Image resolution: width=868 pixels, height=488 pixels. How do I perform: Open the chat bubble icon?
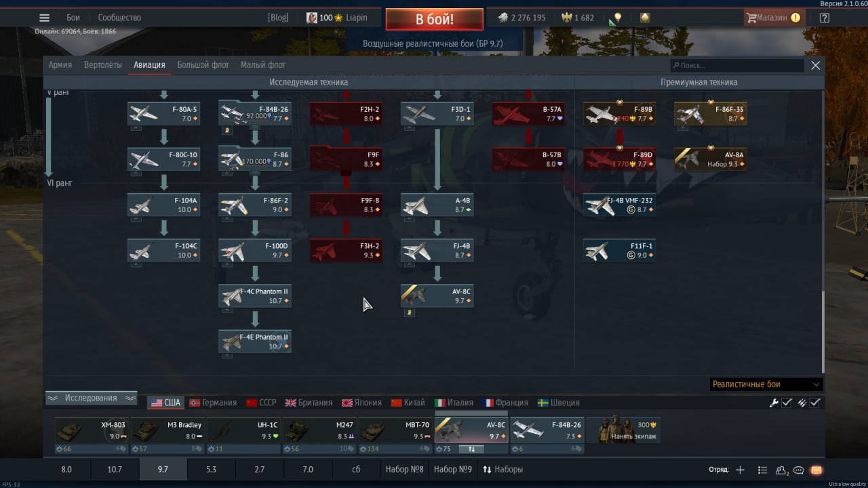799,470
